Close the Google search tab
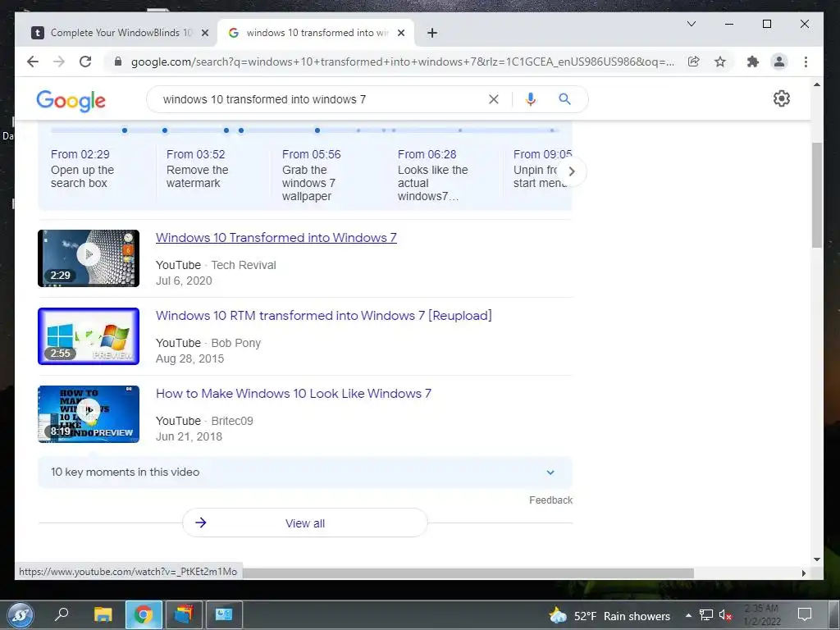The width and height of the screenshot is (840, 630). (400, 33)
